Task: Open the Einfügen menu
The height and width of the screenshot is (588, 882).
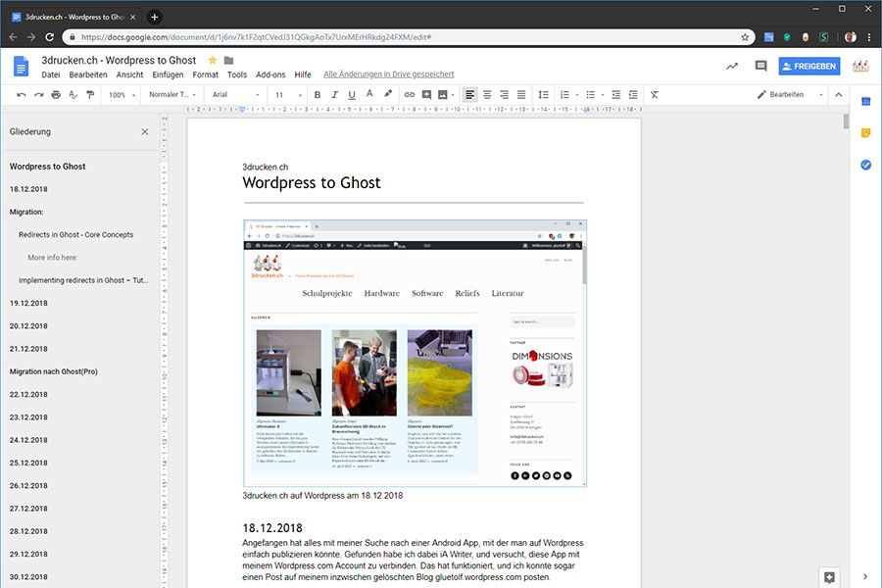Action: [168, 74]
